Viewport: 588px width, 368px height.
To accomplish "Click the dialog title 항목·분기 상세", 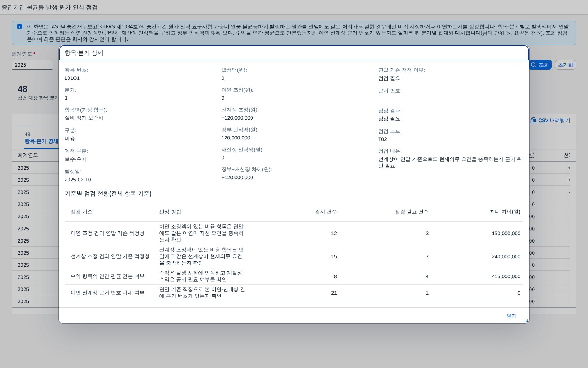I will [x=84, y=53].
